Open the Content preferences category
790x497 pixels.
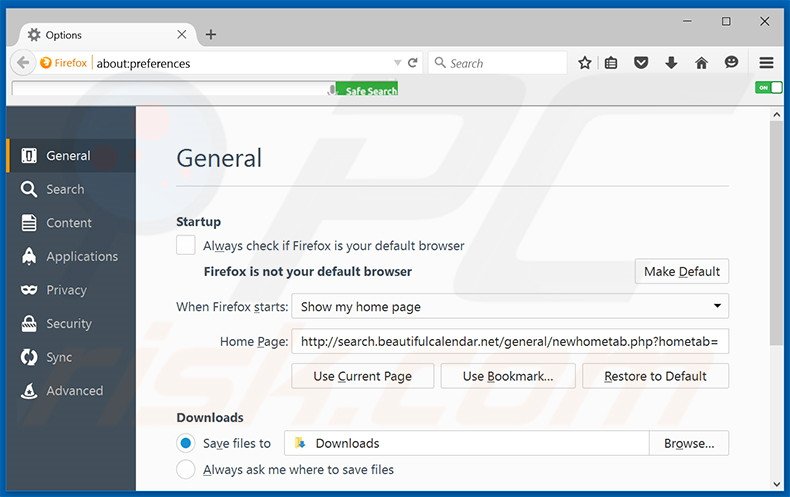click(71, 223)
